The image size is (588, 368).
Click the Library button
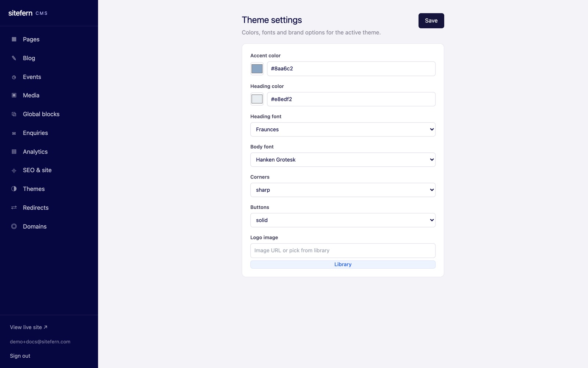coord(343,265)
